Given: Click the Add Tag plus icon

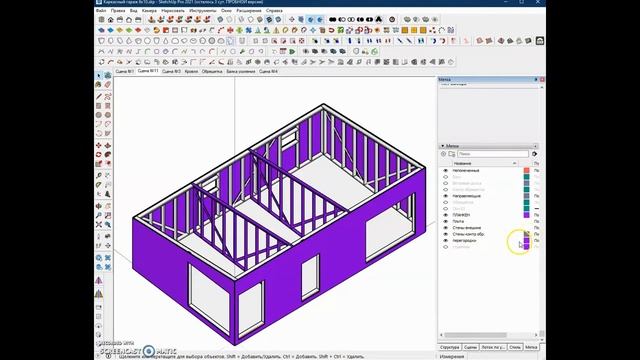Looking at the screenshot, I should (x=443, y=154).
